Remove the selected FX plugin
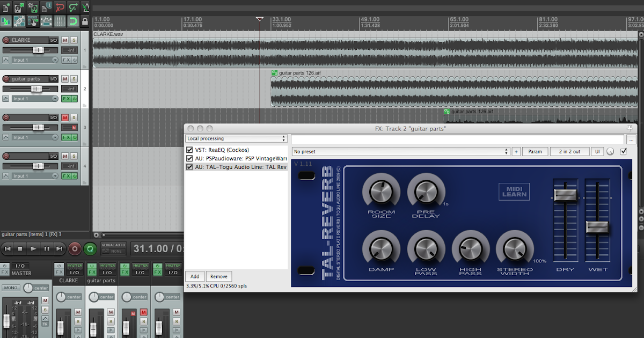 coord(218,276)
